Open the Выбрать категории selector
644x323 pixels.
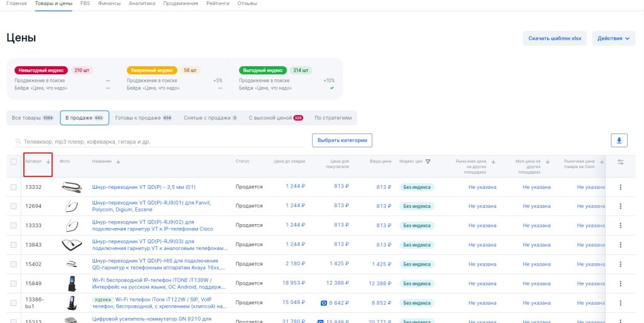[x=341, y=140]
